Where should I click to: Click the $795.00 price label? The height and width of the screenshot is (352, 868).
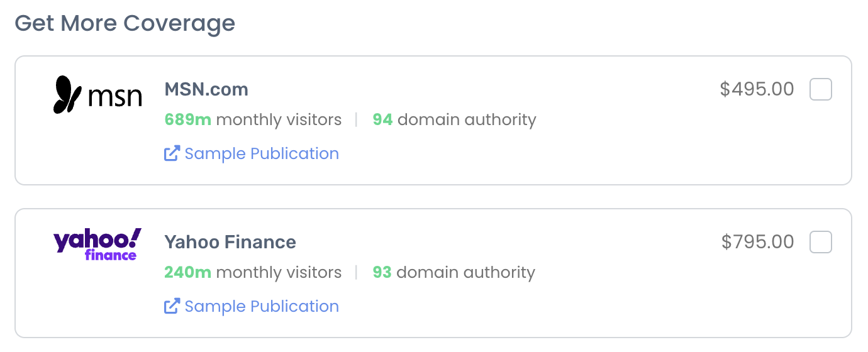[758, 242]
